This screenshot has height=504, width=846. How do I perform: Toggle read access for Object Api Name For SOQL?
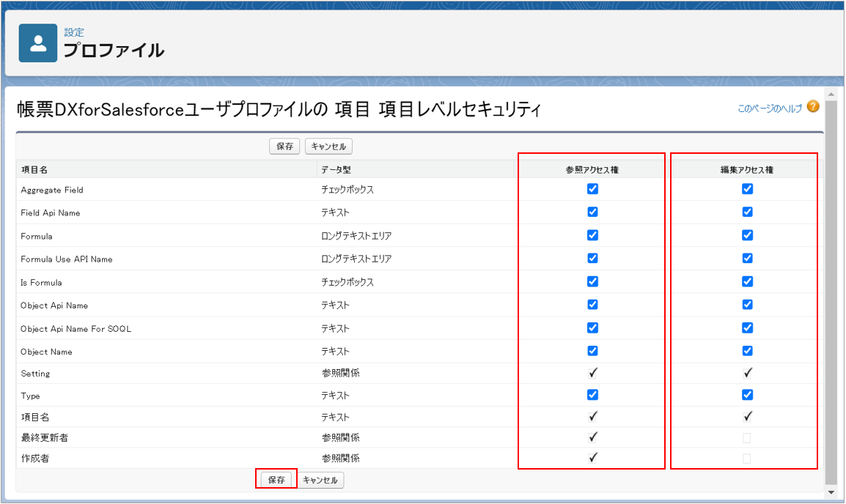pos(592,327)
